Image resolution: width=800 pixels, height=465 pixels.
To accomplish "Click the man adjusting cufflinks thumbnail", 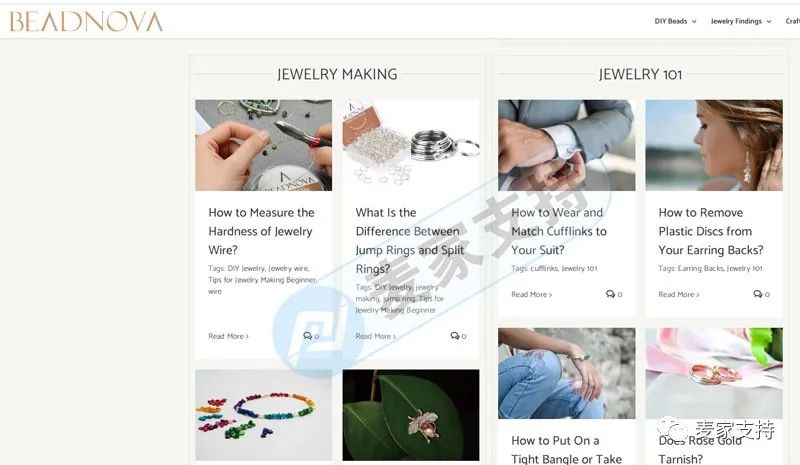I will point(567,145).
